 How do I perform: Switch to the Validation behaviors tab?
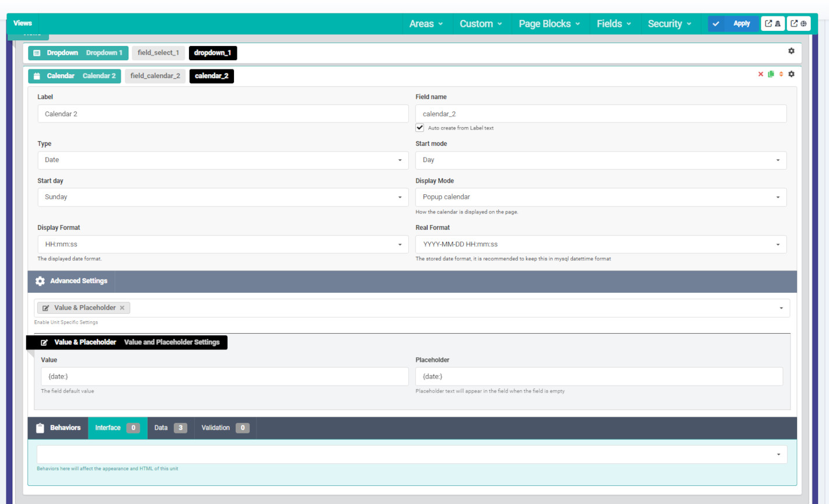[225, 428]
